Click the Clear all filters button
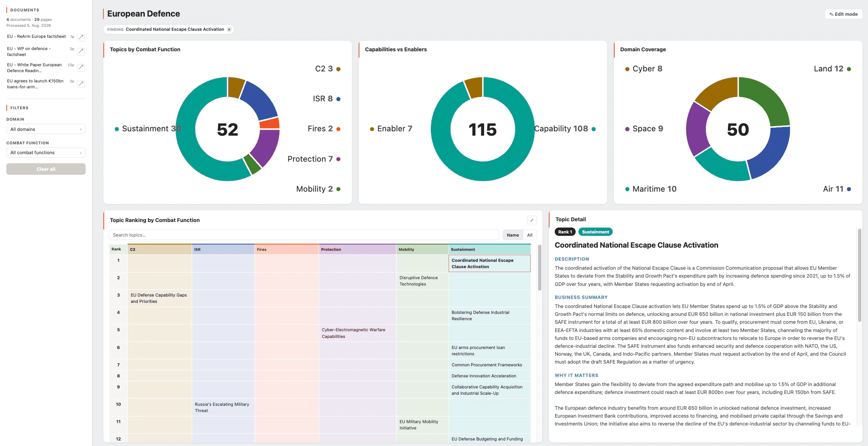The image size is (868, 446). point(46,169)
